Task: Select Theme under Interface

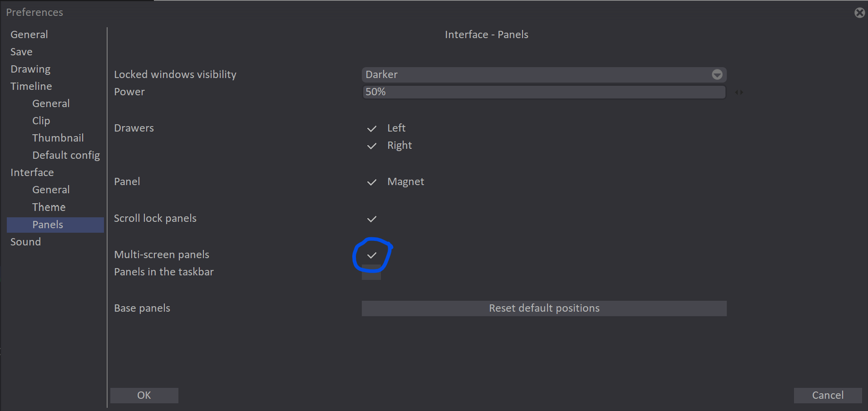Action: click(49, 207)
